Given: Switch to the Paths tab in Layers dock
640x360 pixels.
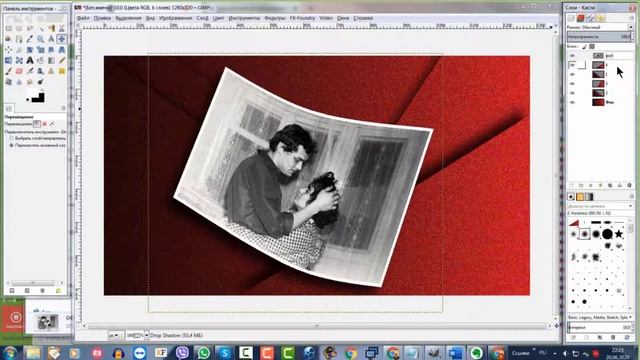Looking at the screenshot, I should 590,18.
